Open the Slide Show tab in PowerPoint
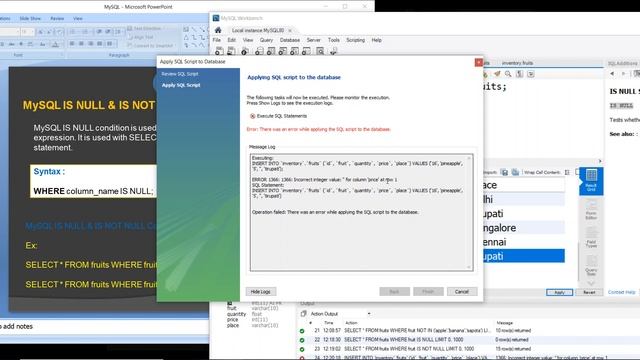Image resolution: width=640 pixels, height=360 pixels. click(x=30, y=18)
